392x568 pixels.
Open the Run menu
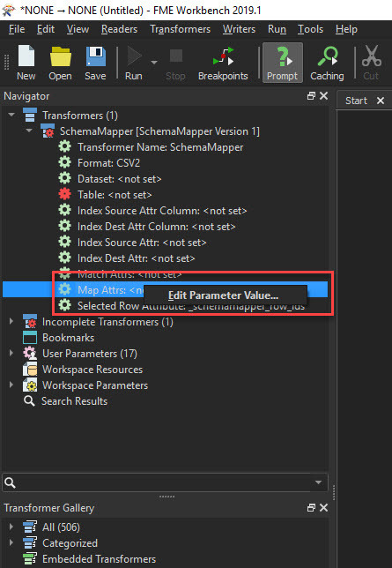point(277,29)
